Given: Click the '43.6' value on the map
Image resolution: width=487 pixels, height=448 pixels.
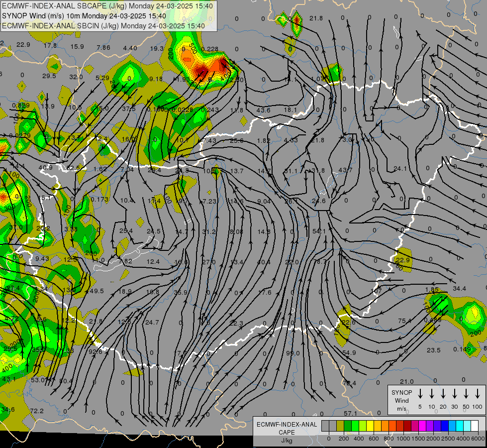Looking at the screenshot, I should (x=263, y=110).
